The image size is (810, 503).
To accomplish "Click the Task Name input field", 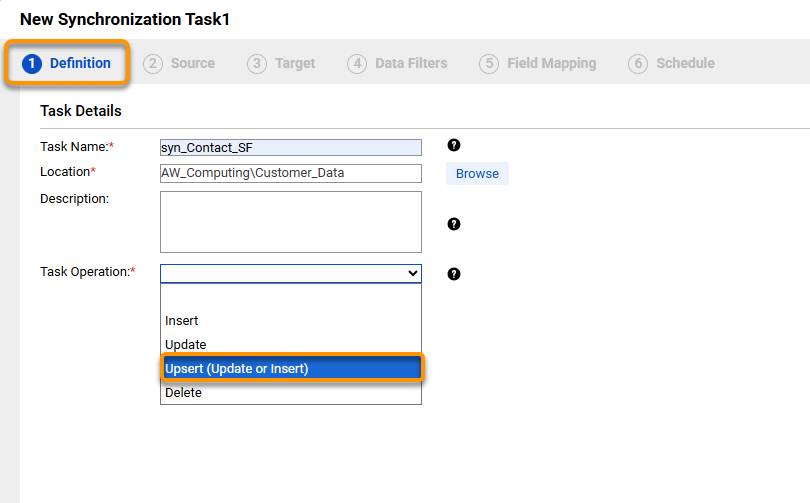I will (x=291, y=148).
